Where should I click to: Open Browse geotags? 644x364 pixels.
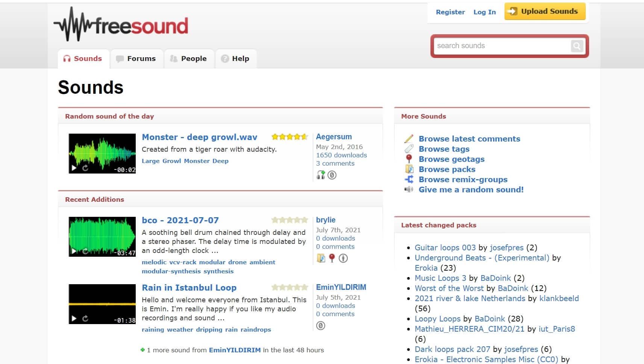(x=452, y=159)
